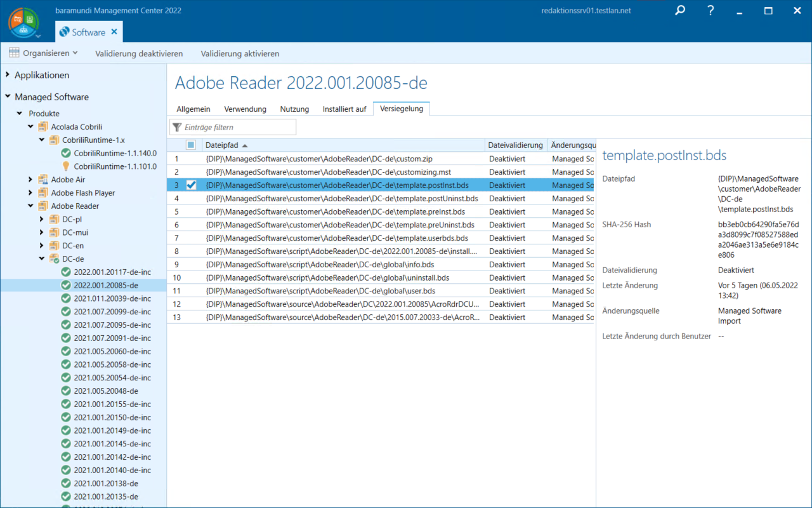Click Validierung aktivieren button
Image resolution: width=812 pixels, height=508 pixels.
coord(240,53)
